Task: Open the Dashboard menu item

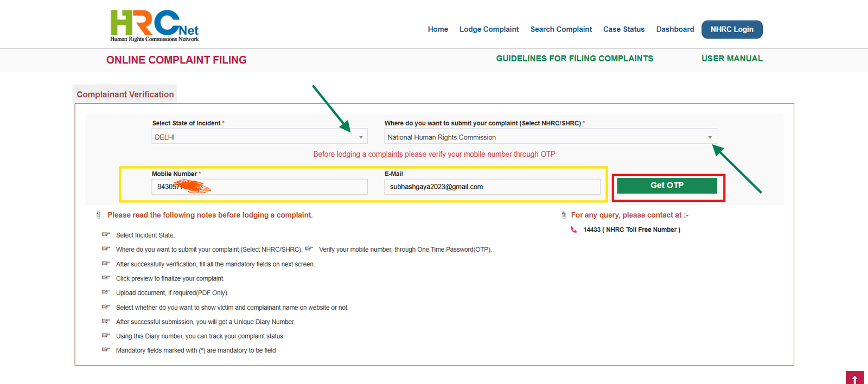Action: (x=675, y=29)
